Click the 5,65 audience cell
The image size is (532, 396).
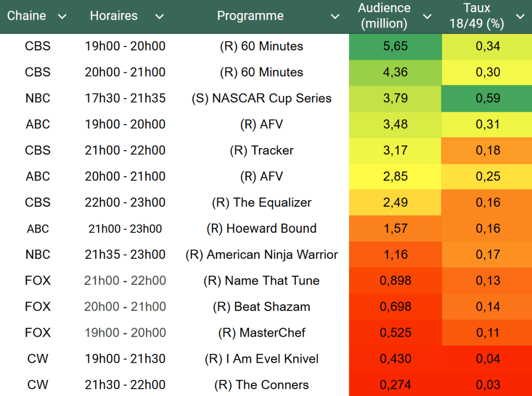point(395,46)
